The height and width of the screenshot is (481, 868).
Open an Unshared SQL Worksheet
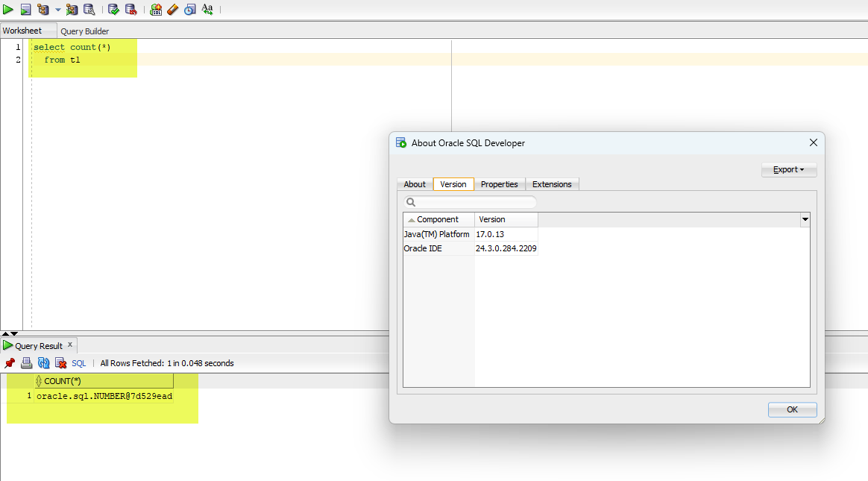pos(156,10)
